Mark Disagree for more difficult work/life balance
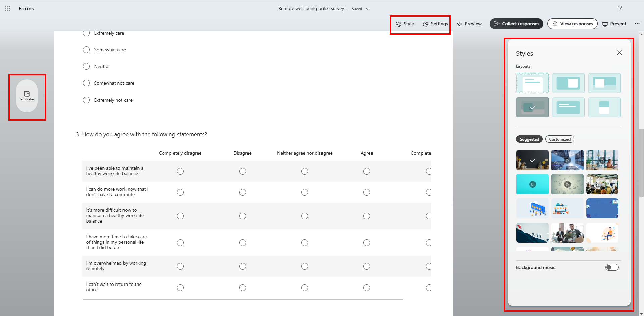Image resolution: width=644 pixels, height=316 pixels. pos(243,216)
